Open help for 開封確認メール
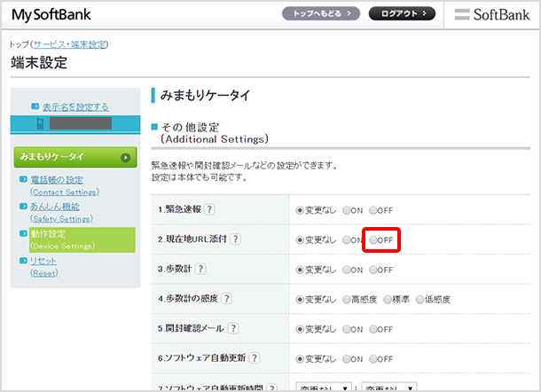 pos(233,329)
